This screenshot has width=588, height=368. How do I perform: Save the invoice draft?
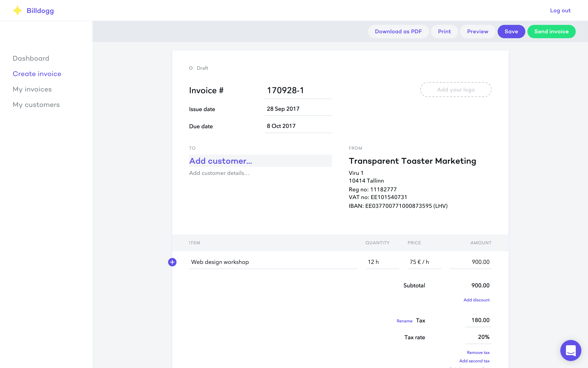511,31
